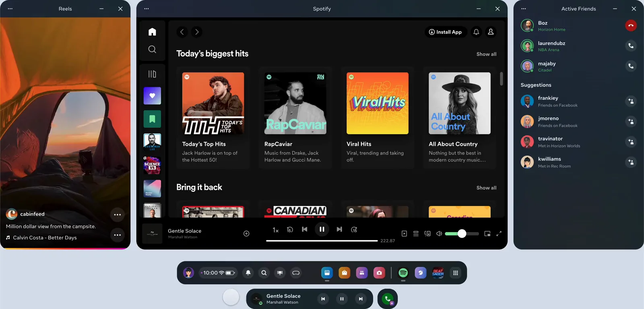Show all in Bring it back section
This screenshot has width=644, height=309.
click(486, 187)
